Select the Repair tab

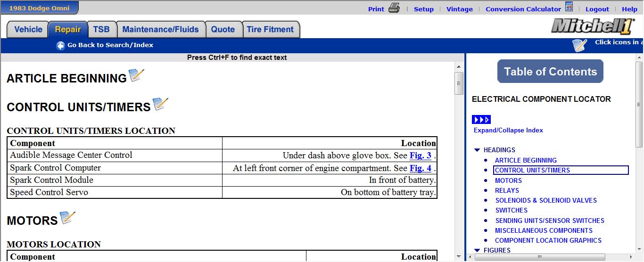pos(68,30)
